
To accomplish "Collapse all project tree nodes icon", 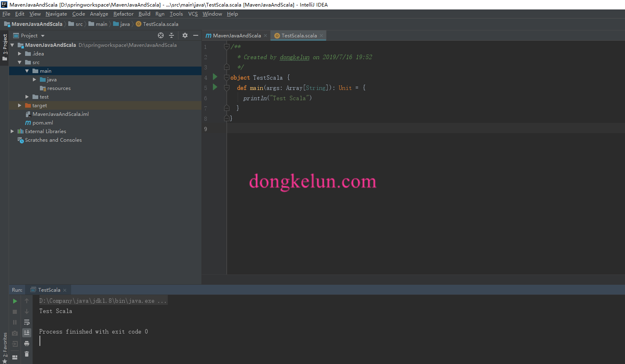I will pyautogui.click(x=171, y=35).
